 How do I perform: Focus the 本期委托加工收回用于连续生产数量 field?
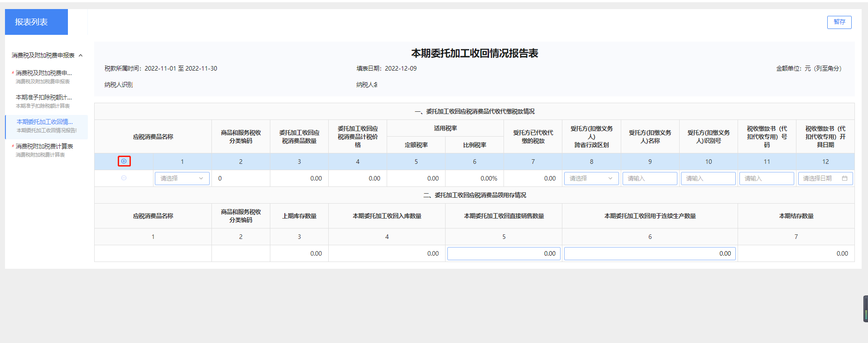[649, 253]
